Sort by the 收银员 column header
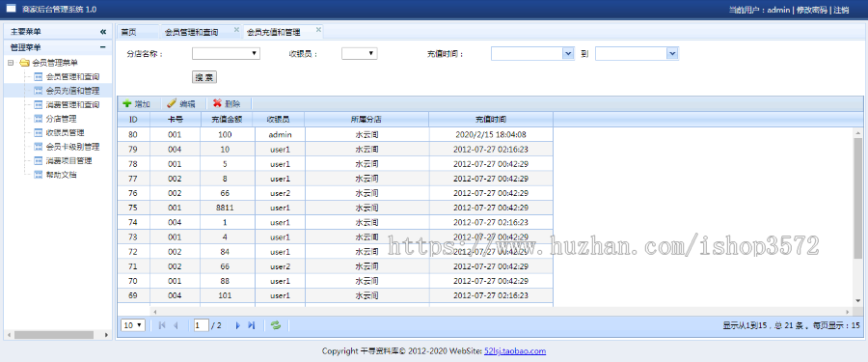 [x=278, y=119]
